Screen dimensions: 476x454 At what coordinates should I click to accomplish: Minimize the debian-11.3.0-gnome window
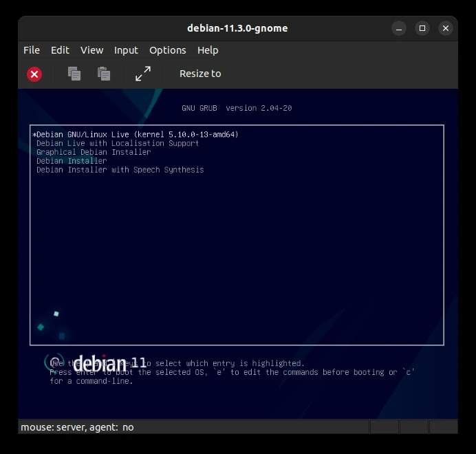(x=399, y=28)
